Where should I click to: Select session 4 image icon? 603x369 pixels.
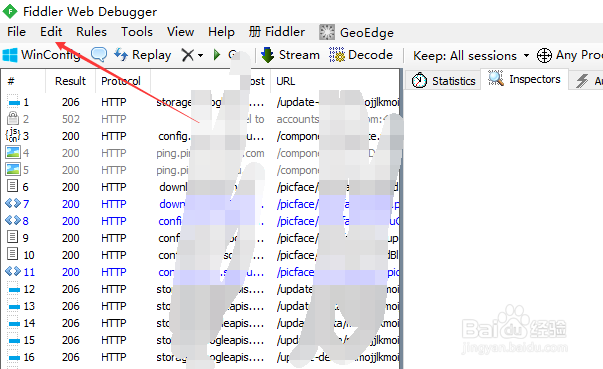click(x=13, y=153)
